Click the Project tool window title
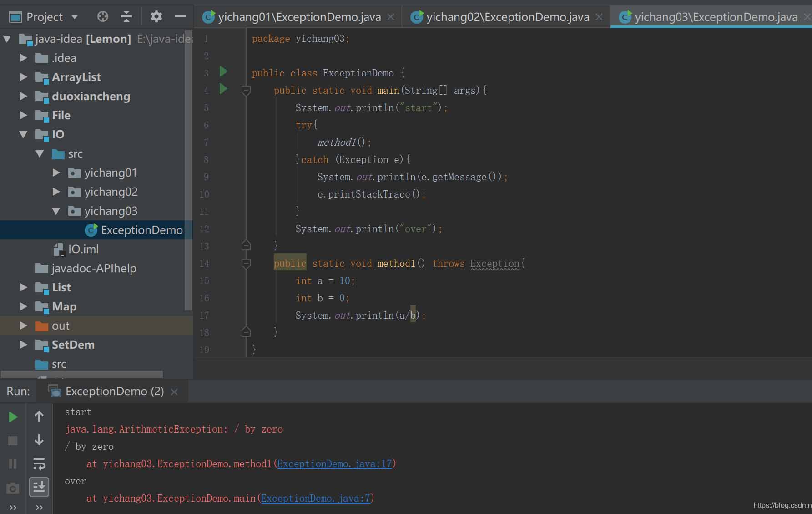This screenshot has height=514, width=812. tap(44, 17)
